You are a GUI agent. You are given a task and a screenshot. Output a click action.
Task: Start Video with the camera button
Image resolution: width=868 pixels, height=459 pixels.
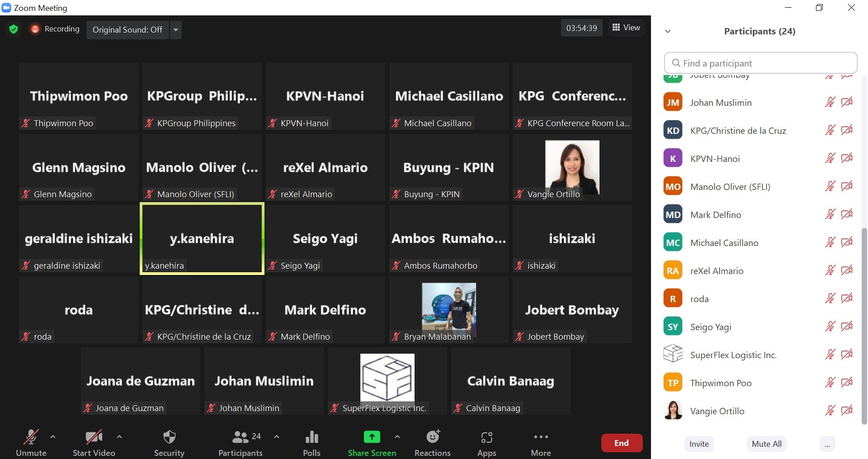[94, 437]
